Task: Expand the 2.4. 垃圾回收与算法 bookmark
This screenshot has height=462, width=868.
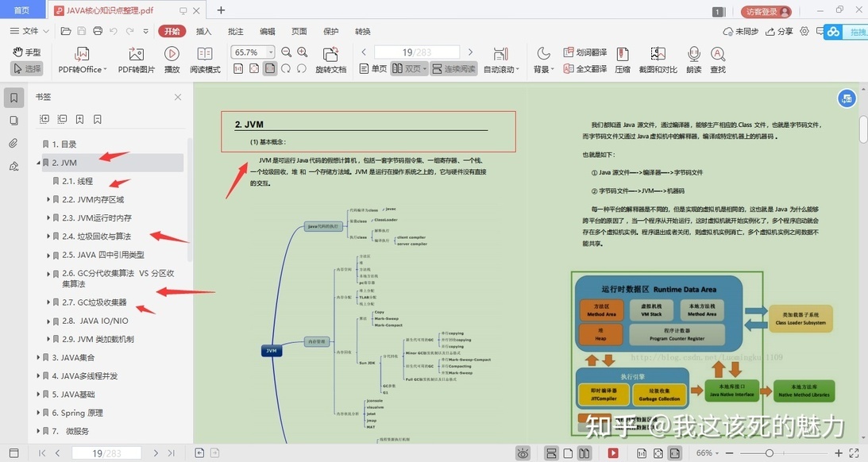Action: point(48,237)
